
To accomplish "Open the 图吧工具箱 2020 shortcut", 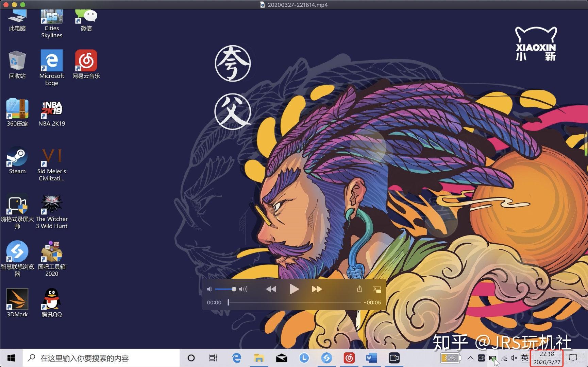I will coord(52,259).
